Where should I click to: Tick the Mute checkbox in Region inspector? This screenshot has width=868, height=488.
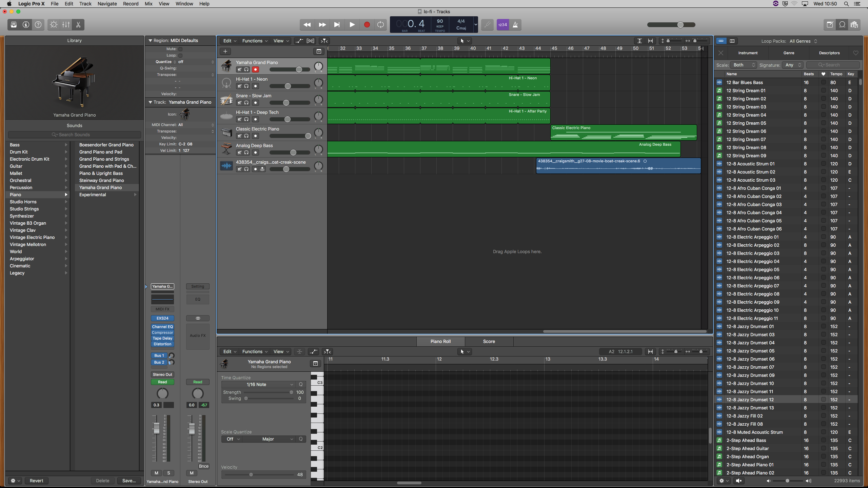coord(180,49)
